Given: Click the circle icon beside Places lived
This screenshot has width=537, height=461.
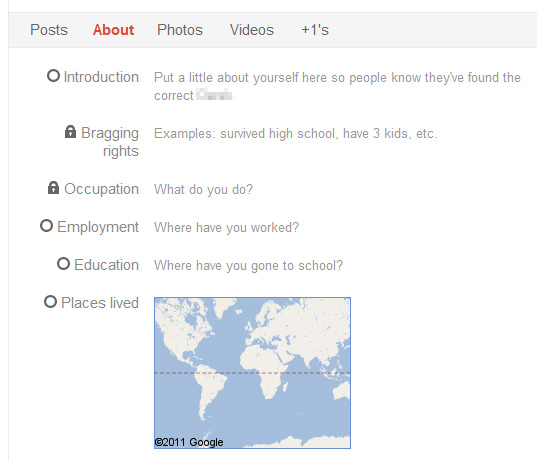Looking at the screenshot, I should tap(50, 302).
